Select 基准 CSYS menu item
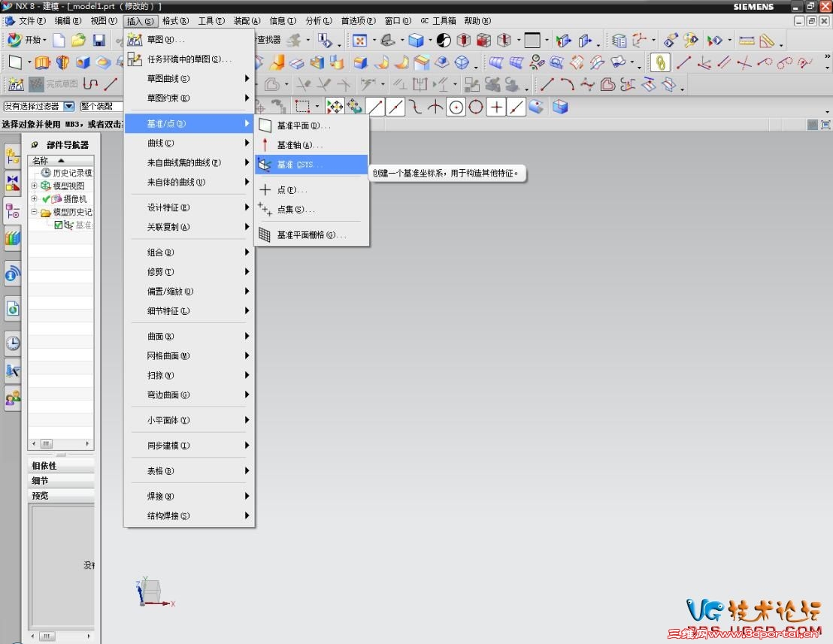The image size is (833, 644). pyautogui.click(x=311, y=165)
